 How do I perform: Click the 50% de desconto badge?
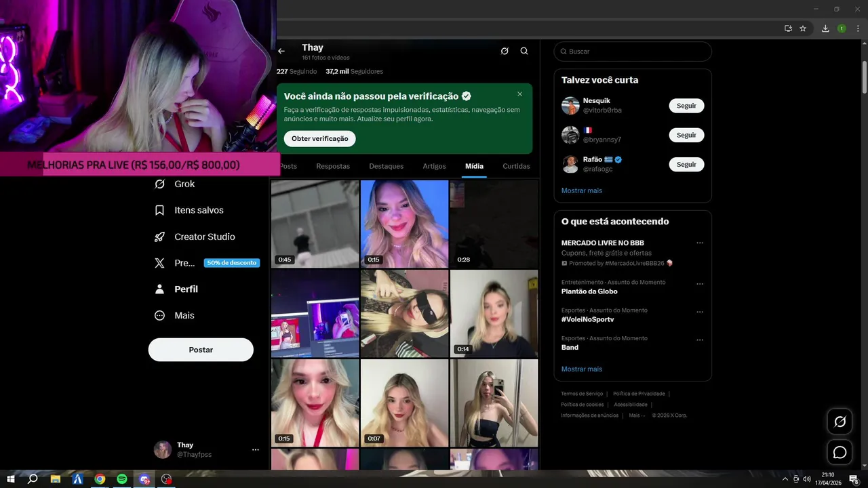pos(232,263)
